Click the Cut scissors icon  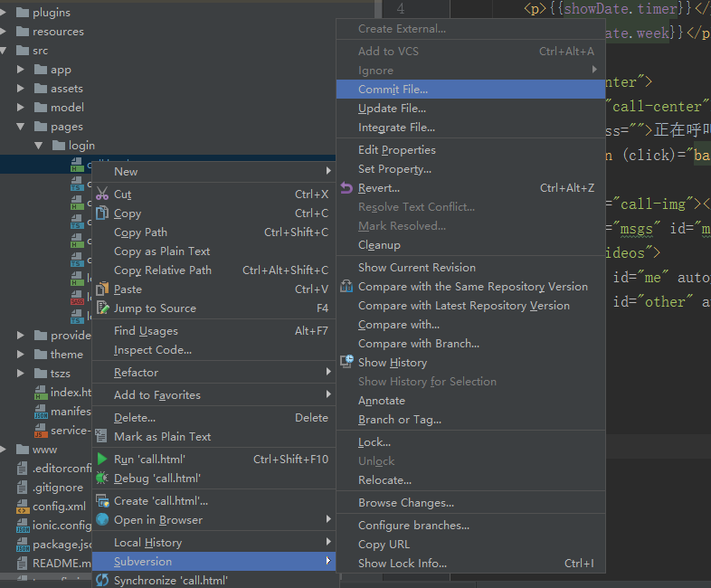coord(102,194)
